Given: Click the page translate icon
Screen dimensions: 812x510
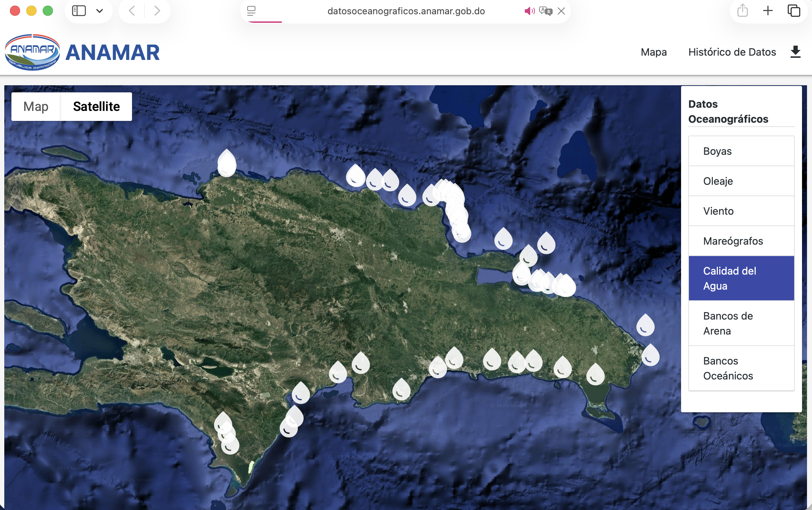Looking at the screenshot, I should [545, 11].
